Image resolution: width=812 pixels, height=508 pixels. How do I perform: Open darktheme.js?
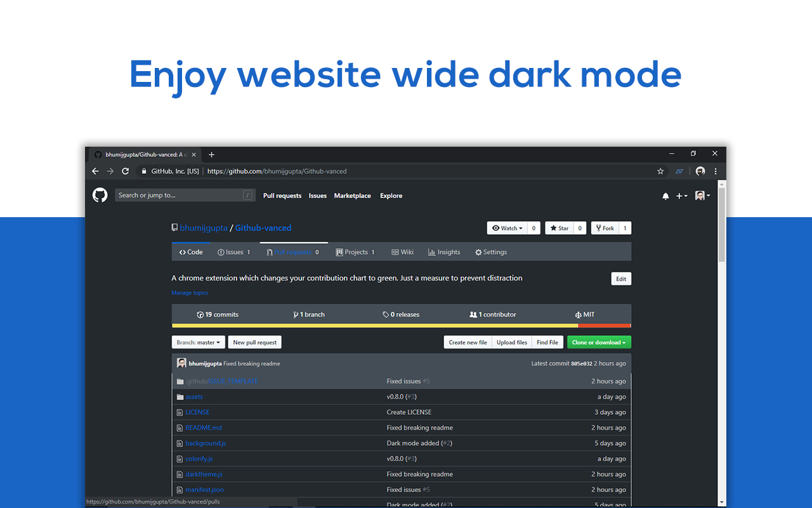(x=204, y=474)
